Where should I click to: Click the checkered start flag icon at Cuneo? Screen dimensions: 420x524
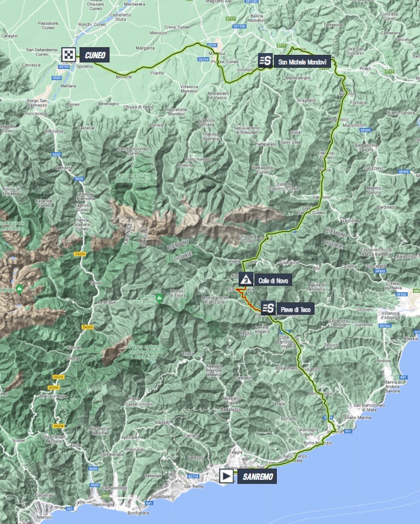[70, 55]
